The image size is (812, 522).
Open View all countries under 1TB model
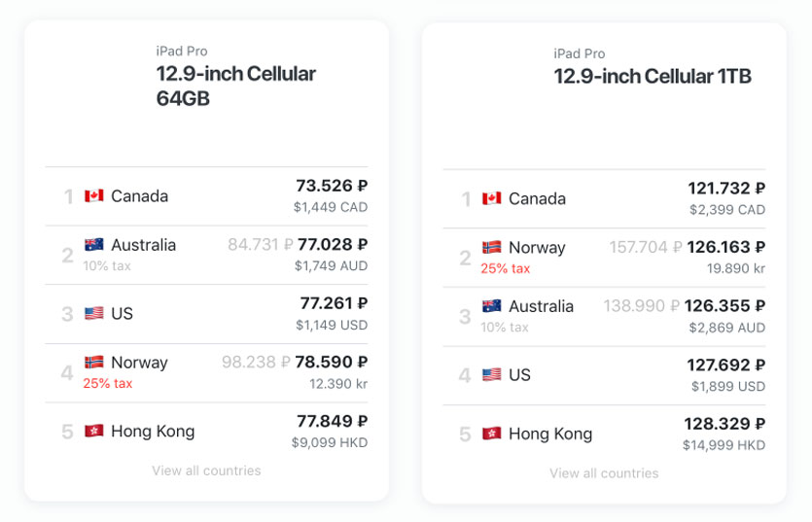point(604,473)
